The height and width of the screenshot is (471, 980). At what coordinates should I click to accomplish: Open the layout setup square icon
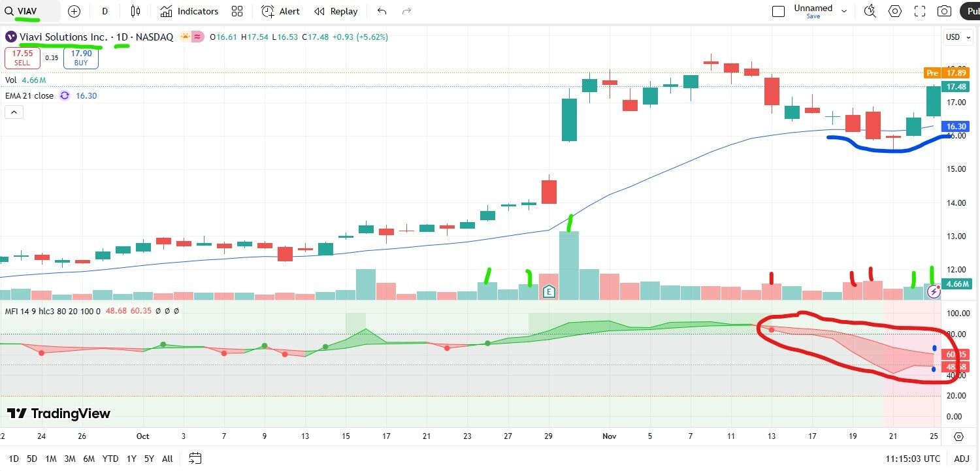[778, 11]
